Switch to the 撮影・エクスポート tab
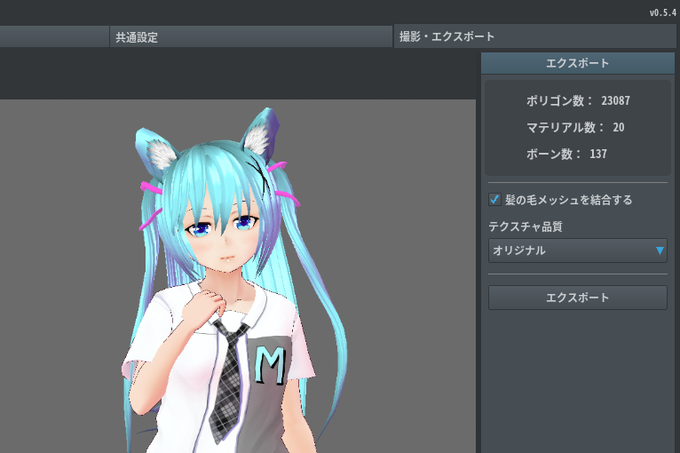Viewport: 680px width, 453px height. coord(534,36)
